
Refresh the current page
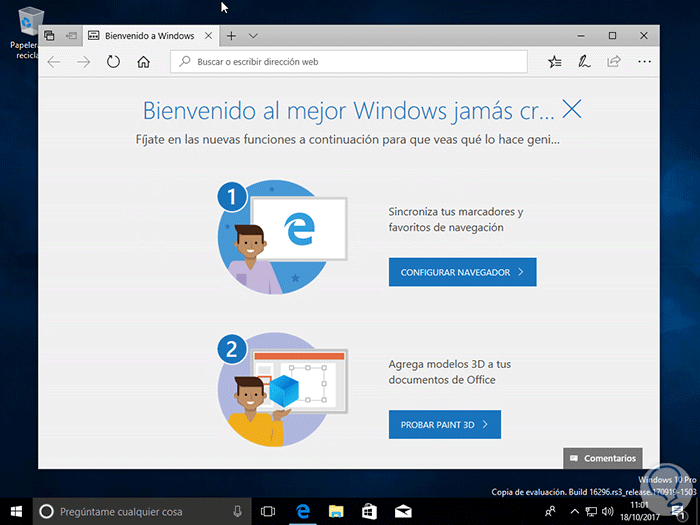pos(113,62)
